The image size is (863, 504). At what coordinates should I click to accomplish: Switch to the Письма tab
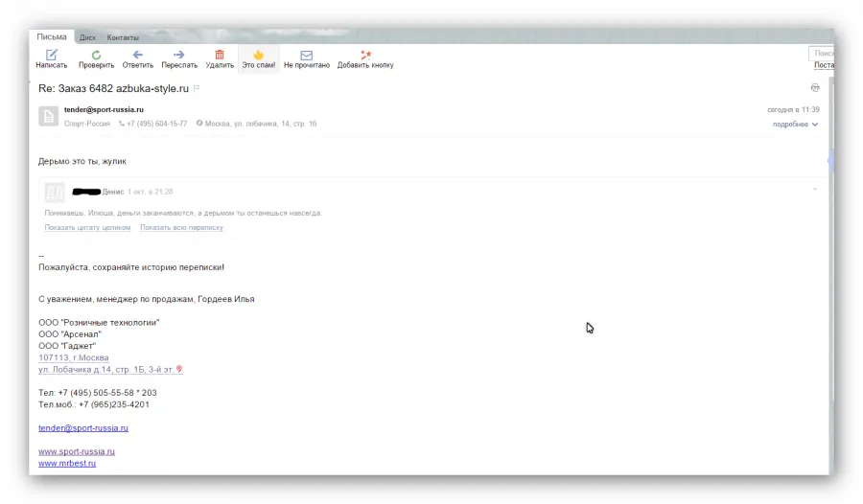pyautogui.click(x=52, y=36)
